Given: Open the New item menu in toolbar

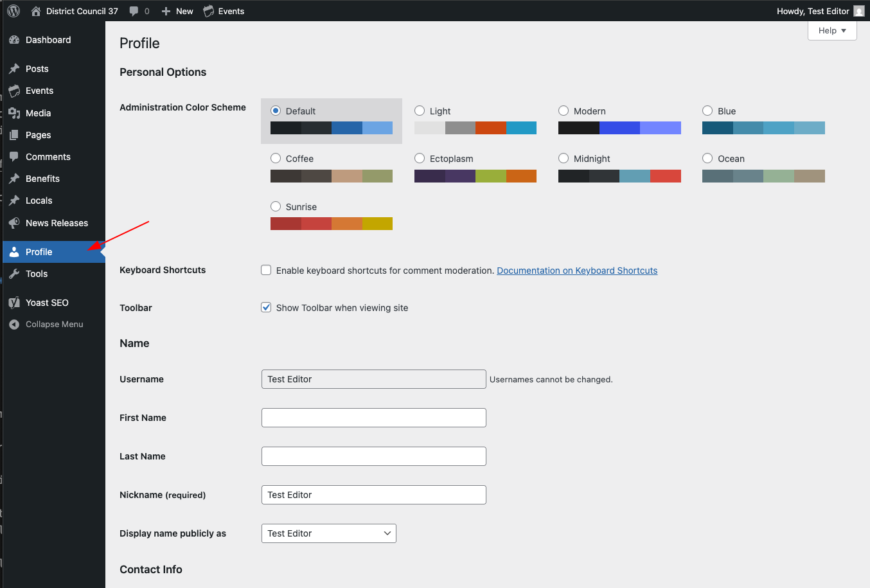Looking at the screenshot, I should (x=177, y=11).
